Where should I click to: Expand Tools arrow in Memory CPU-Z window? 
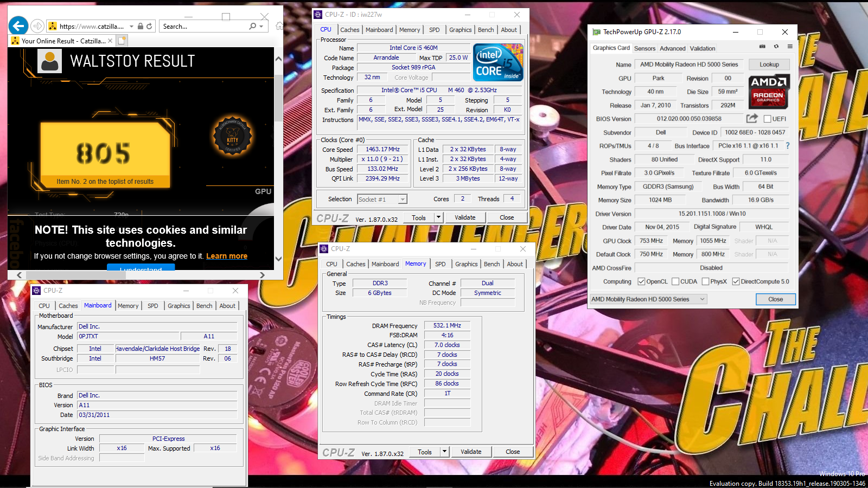pos(444,452)
